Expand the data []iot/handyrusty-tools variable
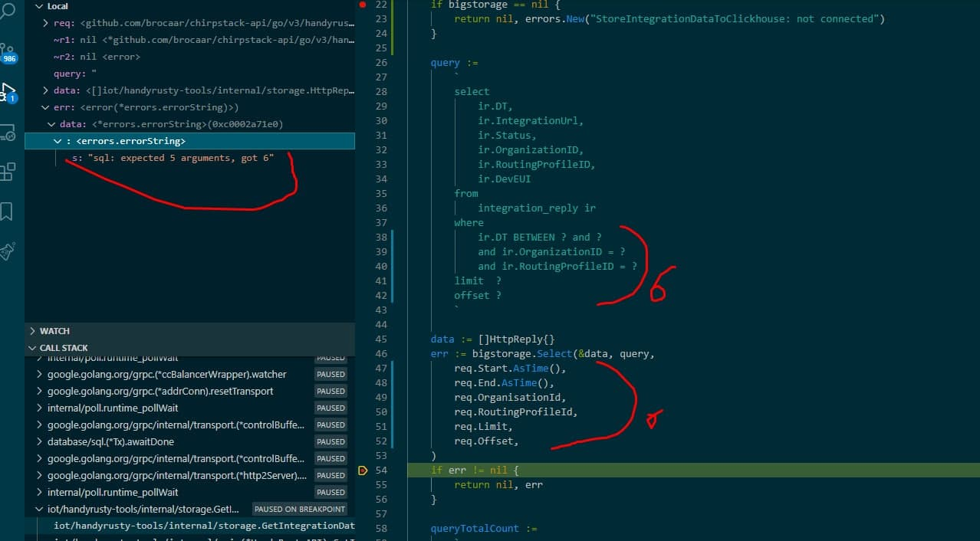Image resolution: width=980 pixels, height=541 pixels. click(x=47, y=90)
